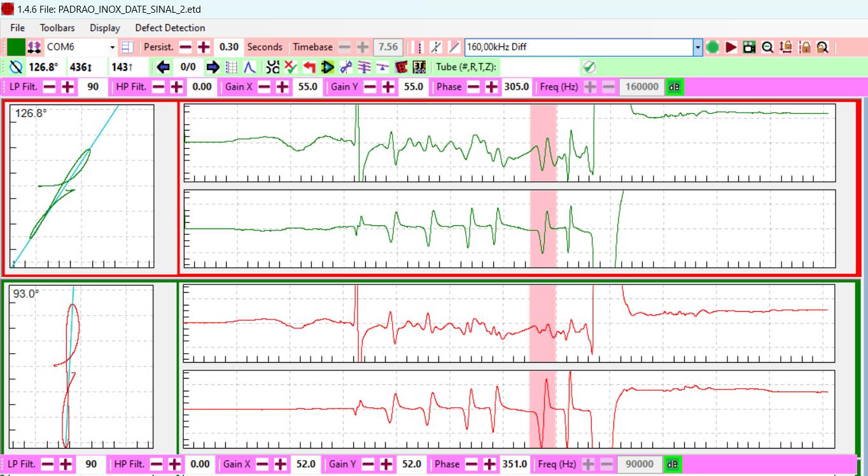Click the padlock with dashed line icon
This screenshot has height=476, width=868.
pyautogui.click(x=805, y=47)
